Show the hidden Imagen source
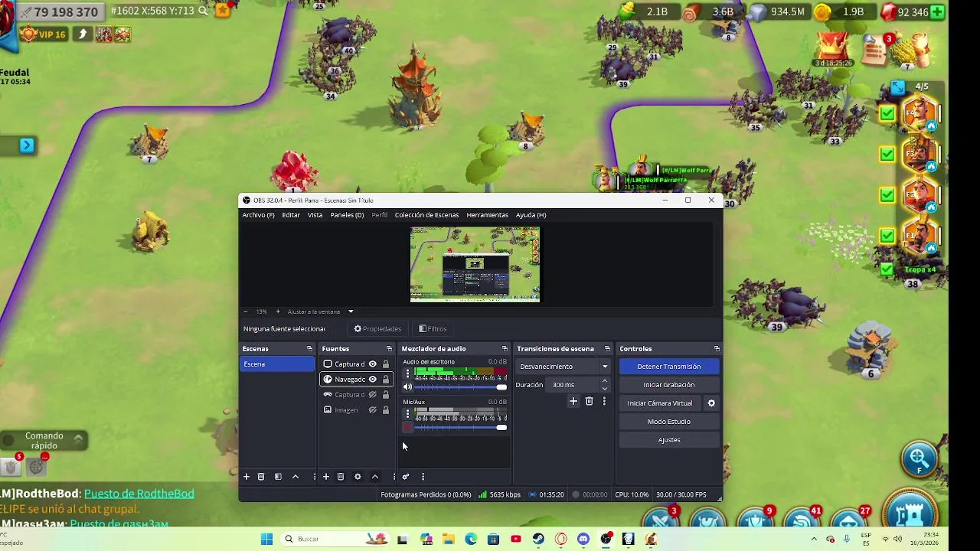 (x=373, y=410)
